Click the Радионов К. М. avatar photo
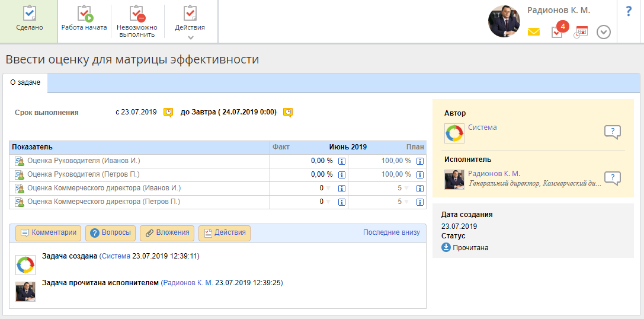The image size is (644, 319). click(504, 21)
